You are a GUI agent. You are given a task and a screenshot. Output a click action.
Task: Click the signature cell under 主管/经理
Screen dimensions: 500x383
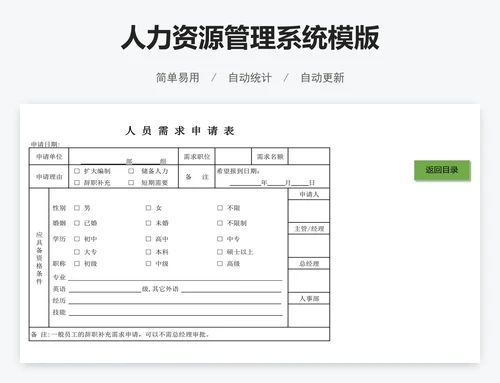pyautogui.click(x=309, y=246)
